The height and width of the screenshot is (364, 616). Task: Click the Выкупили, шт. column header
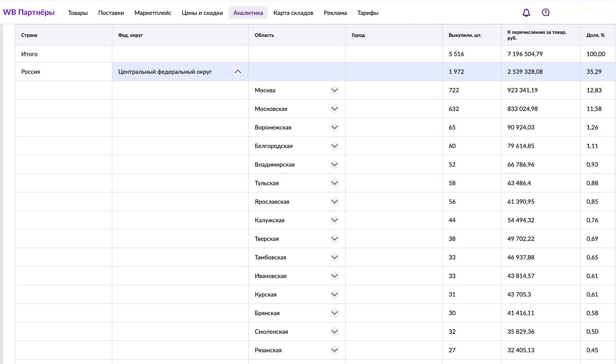pyautogui.click(x=465, y=35)
